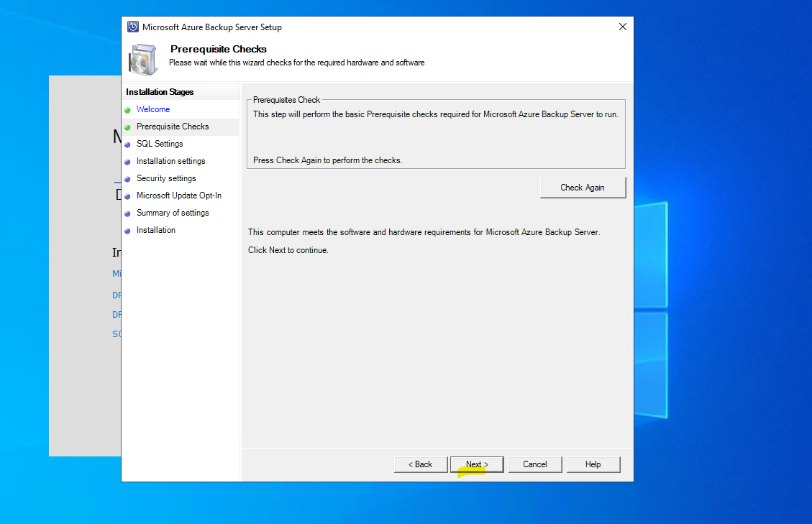Open the Welcome stage link

(153, 109)
